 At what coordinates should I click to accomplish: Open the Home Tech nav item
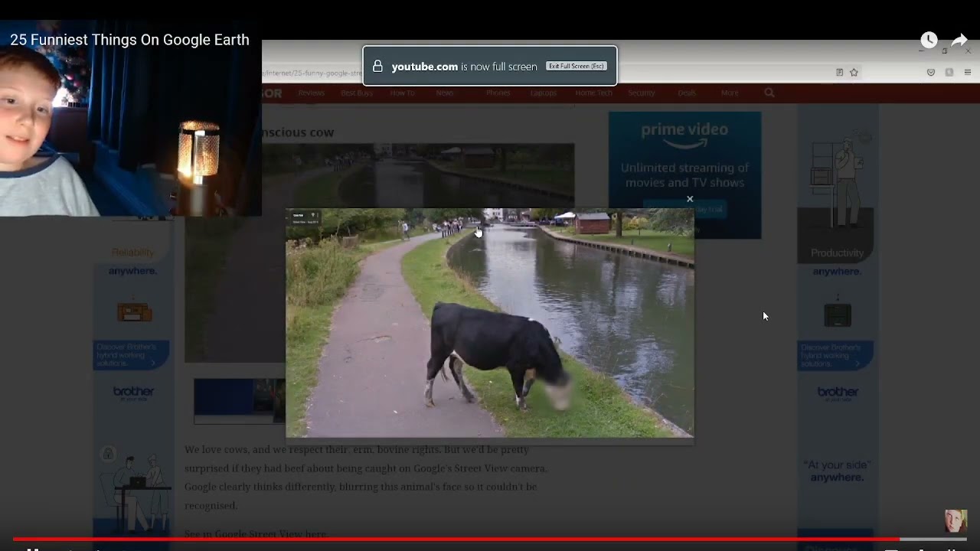tap(593, 93)
